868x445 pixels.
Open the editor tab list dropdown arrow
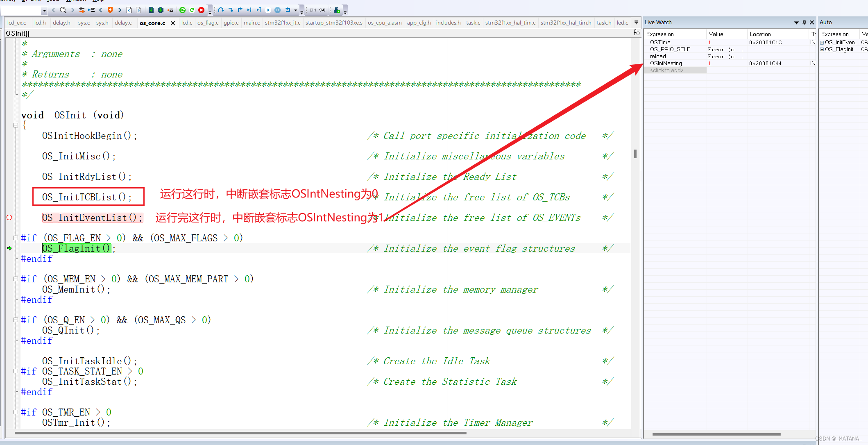(636, 23)
